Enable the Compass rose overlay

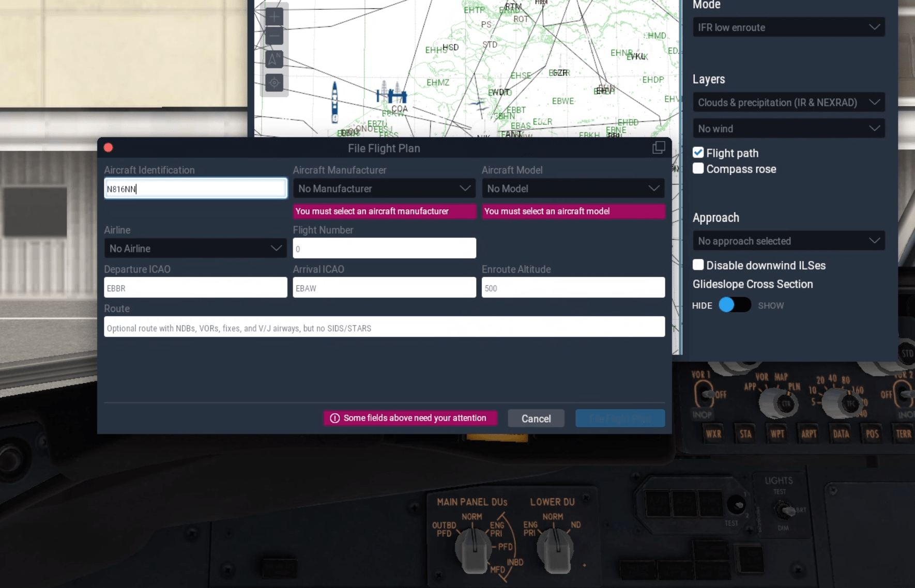click(x=699, y=168)
